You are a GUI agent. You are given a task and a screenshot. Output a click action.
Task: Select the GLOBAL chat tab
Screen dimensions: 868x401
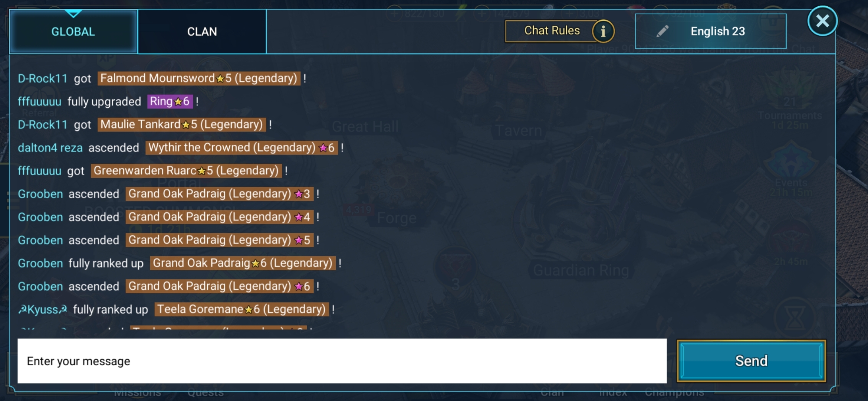(73, 32)
